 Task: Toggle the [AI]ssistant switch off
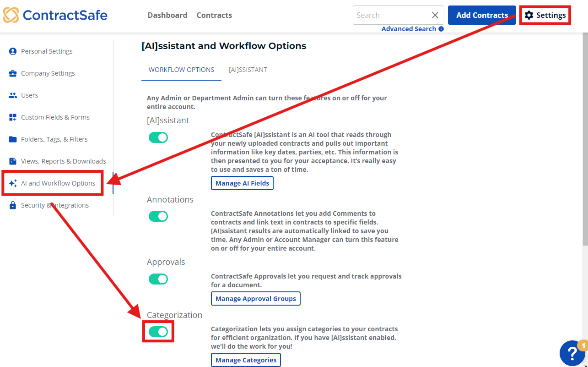158,137
